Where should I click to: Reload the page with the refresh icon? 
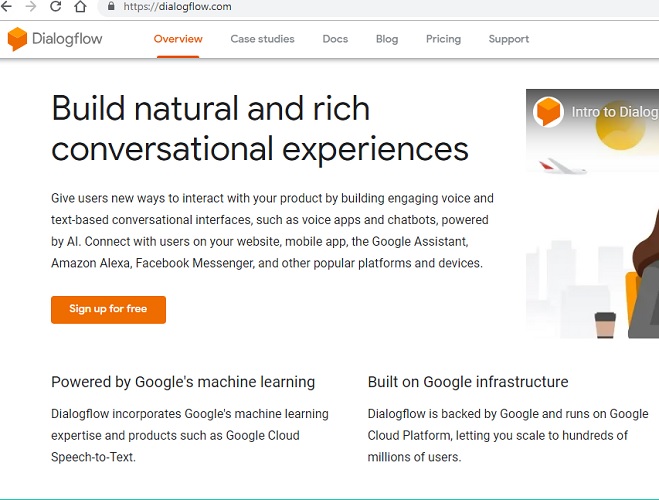[x=55, y=6]
